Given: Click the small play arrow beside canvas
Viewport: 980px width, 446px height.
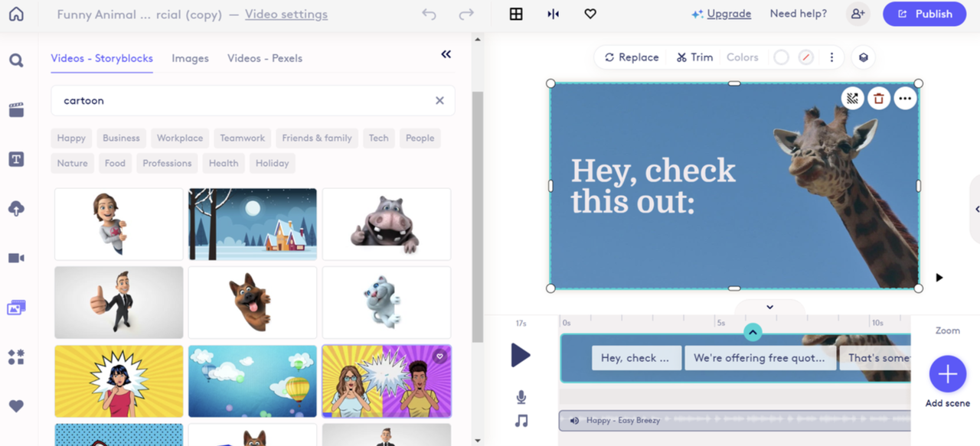Looking at the screenshot, I should pos(939,278).
